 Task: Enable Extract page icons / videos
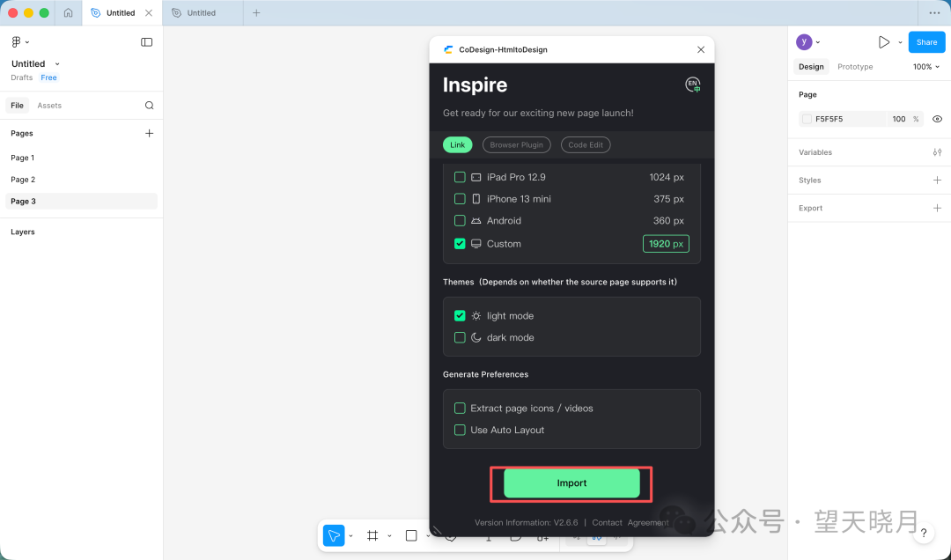coord(460,409)
